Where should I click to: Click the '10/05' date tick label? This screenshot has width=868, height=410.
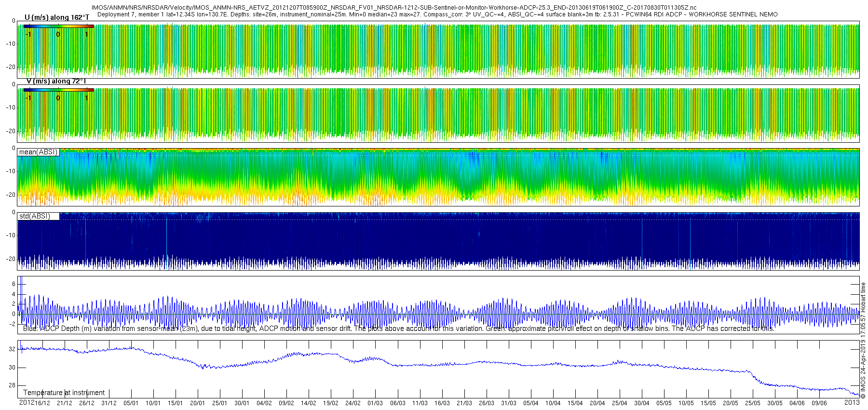point(686,403)
